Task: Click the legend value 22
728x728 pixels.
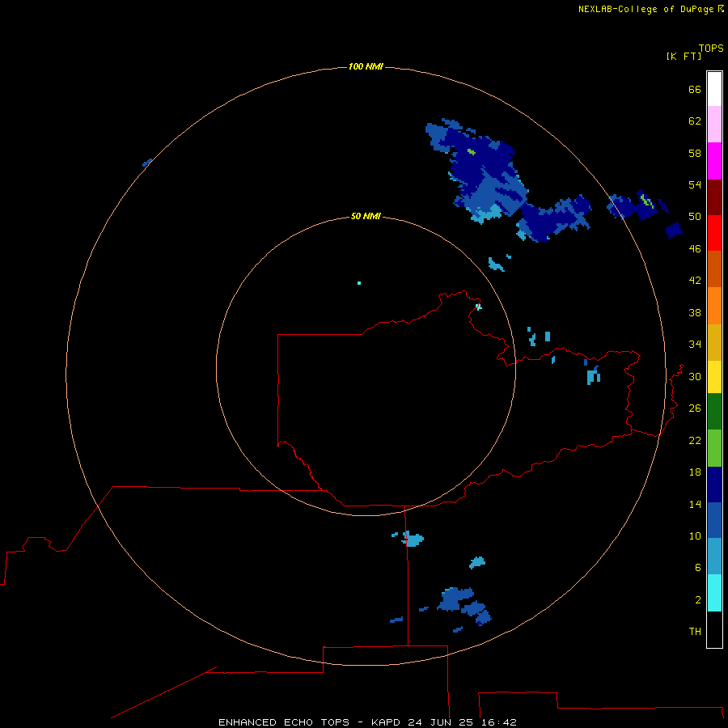Action: [x=695, y=440]
